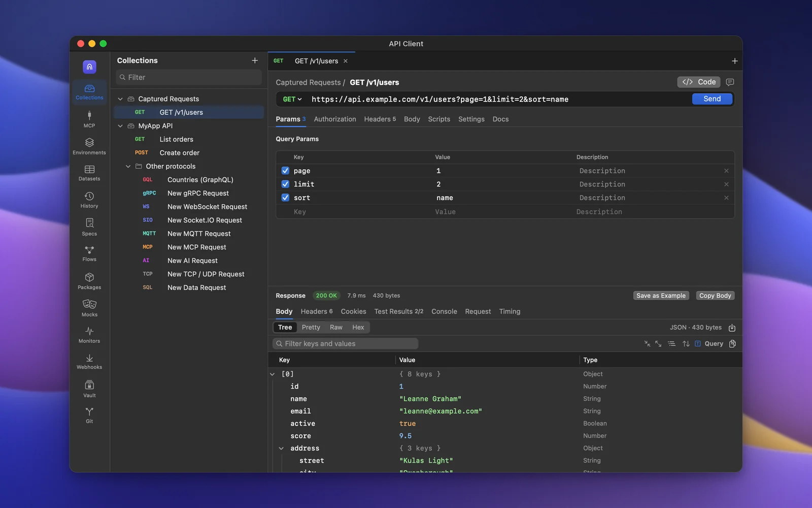Click Copy Body button

coord(715,296)
